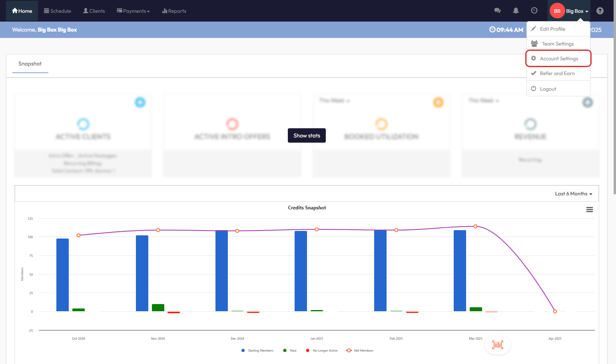Select Account Settings from the menu
Screen dimensions: 616x364
[558, 59]
